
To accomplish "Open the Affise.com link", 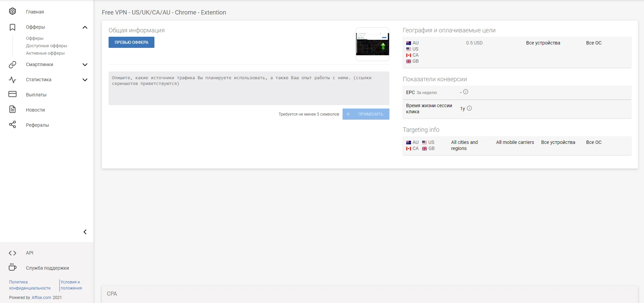I will coord(41,298).
